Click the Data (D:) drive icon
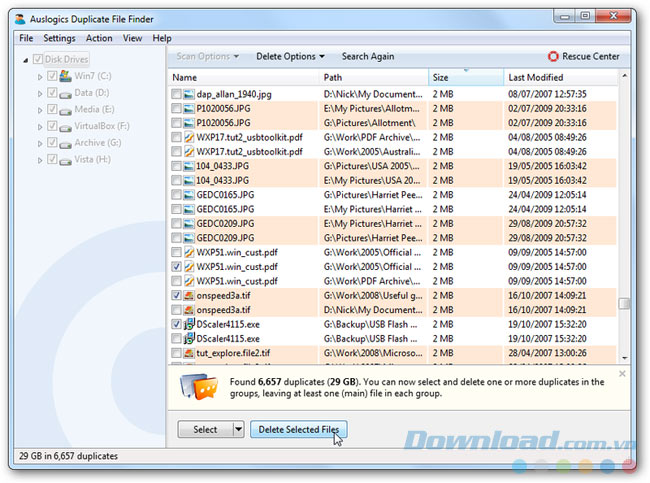 pyautogui.click(x=65, y=95)
